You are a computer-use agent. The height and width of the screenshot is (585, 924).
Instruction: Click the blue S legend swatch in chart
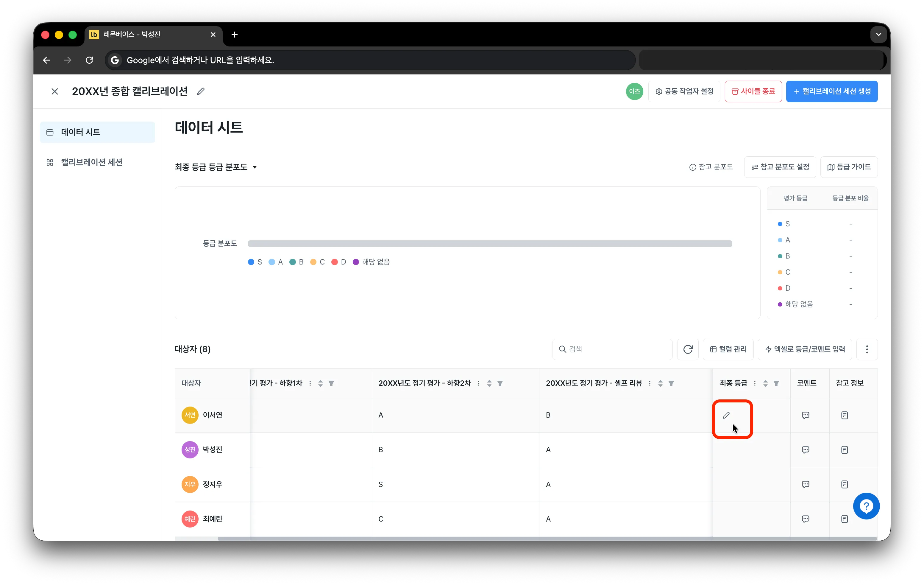tap(251, 262)
